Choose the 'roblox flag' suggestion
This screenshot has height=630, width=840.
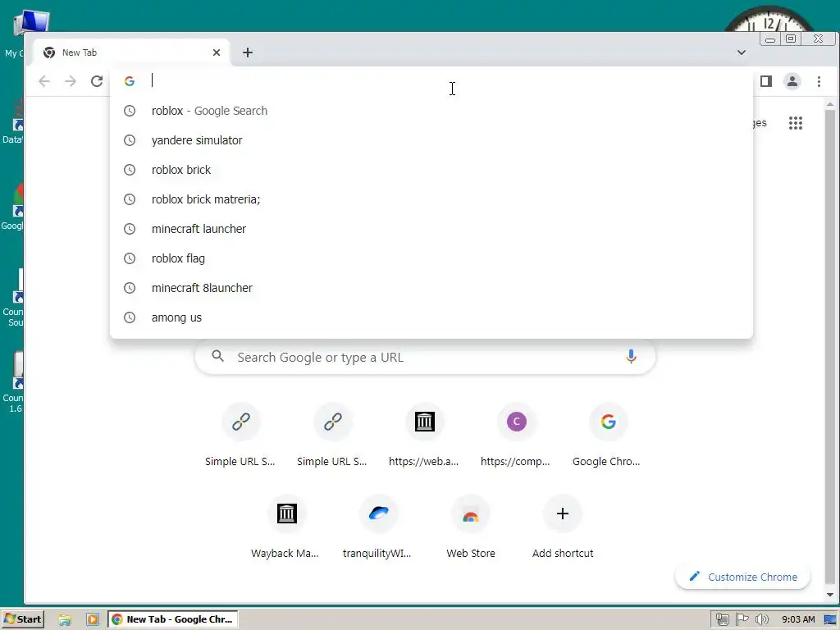click(431, 258)
